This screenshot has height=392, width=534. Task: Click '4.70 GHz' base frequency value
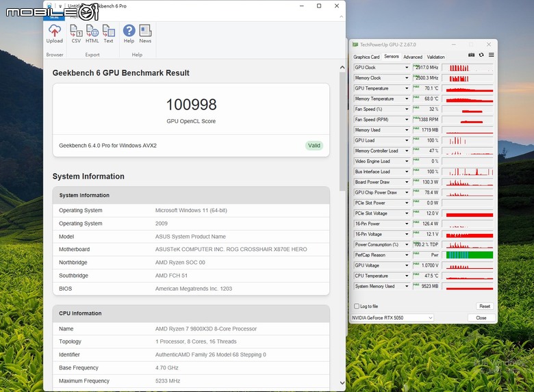pos(167,368)
